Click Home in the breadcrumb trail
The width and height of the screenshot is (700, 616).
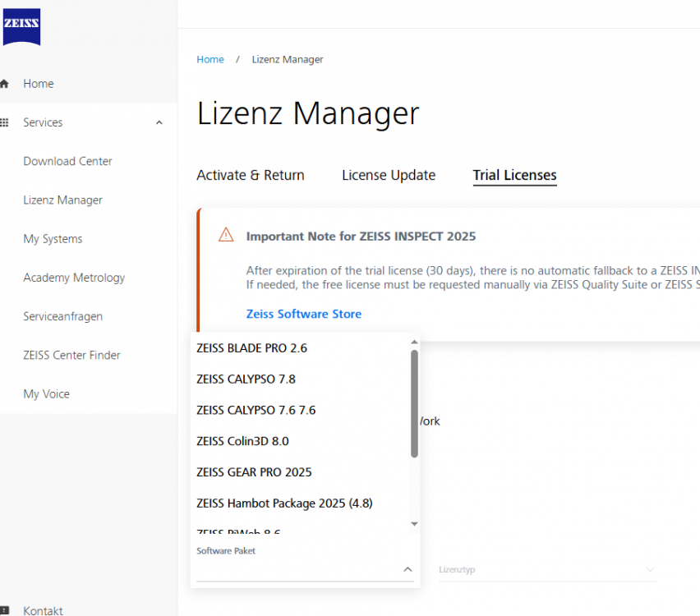point(210,59)
